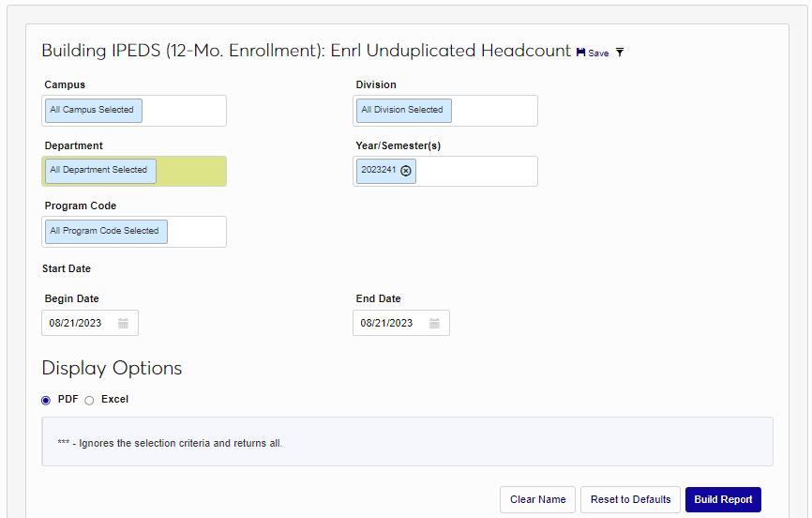Click the Reset to Defaults button
This screenshot has width=812, height=518.
(x=630, y=499)
